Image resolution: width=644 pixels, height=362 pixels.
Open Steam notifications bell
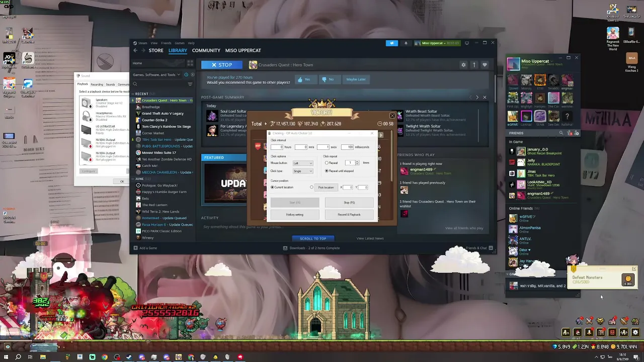point(406,43)
